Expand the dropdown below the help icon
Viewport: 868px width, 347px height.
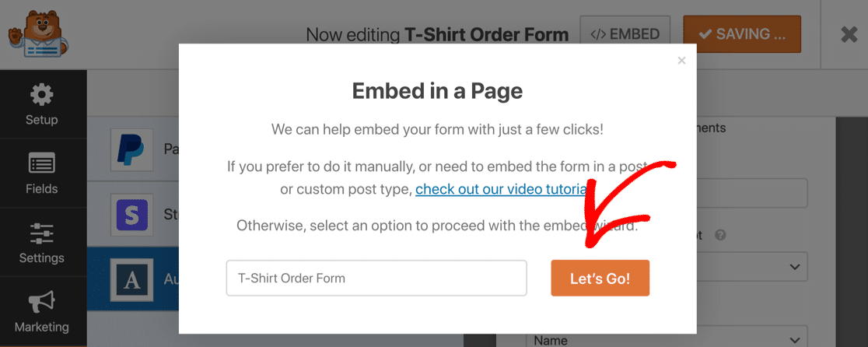click(793, 267)
